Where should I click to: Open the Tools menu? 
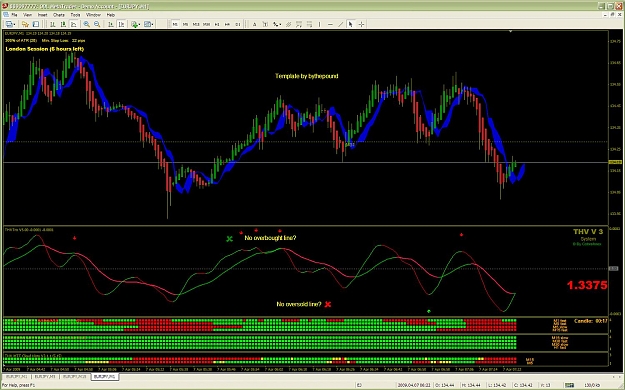(75, 15)
